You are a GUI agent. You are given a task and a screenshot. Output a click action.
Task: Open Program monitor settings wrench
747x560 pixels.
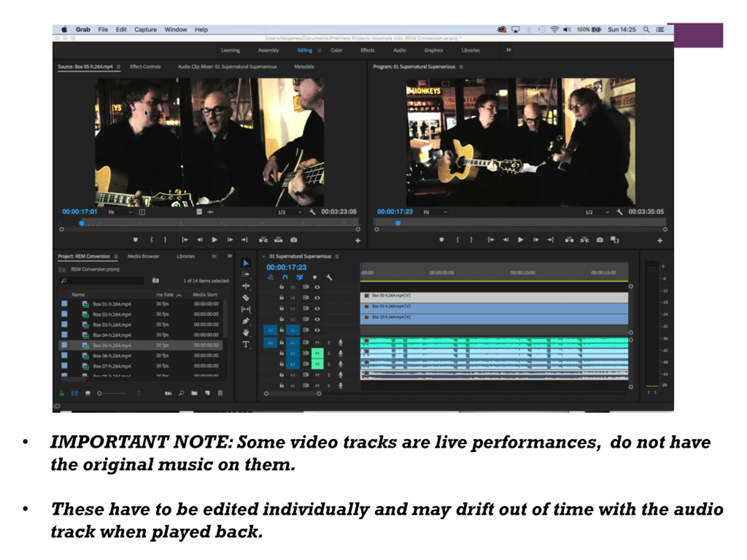pyautogui.click(x=619, y=212)
